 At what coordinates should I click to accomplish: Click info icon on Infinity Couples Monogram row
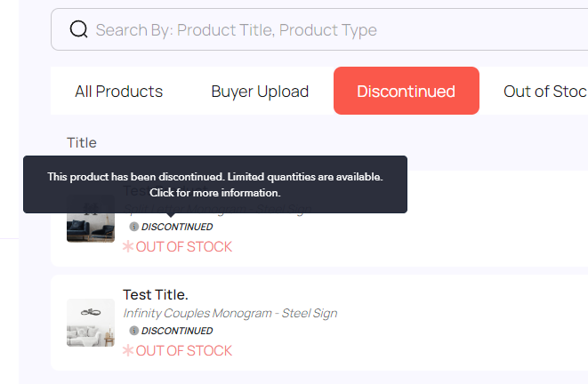(133, 331)
